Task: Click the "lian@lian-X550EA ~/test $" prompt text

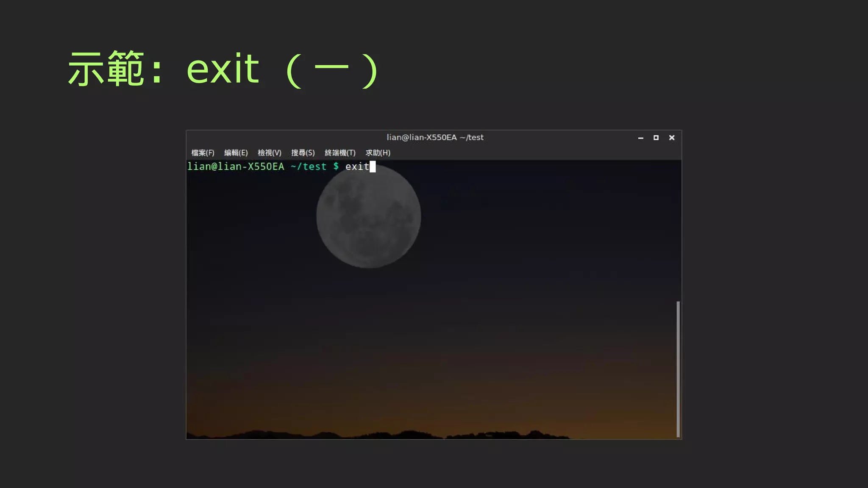Action: click(263, 166)
